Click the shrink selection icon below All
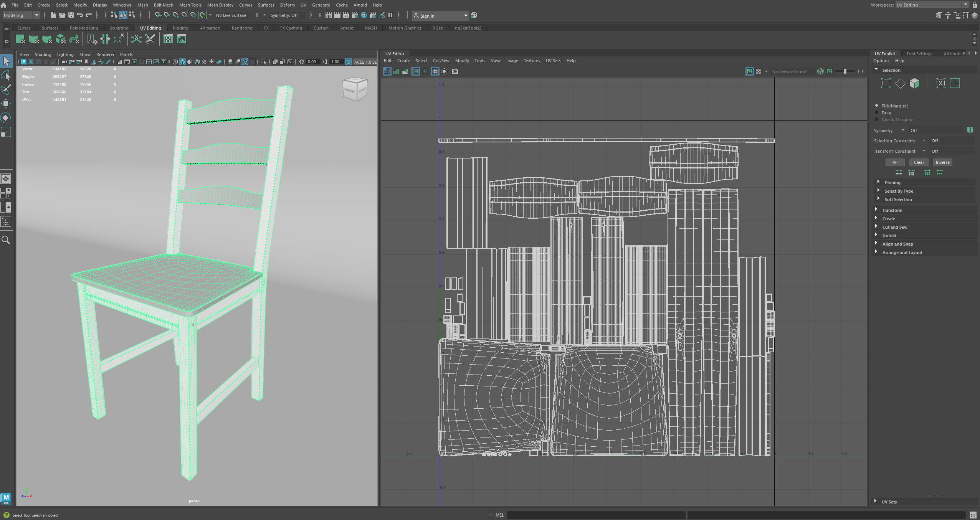This screenshot has height=520, width=980. click(899, 173)
